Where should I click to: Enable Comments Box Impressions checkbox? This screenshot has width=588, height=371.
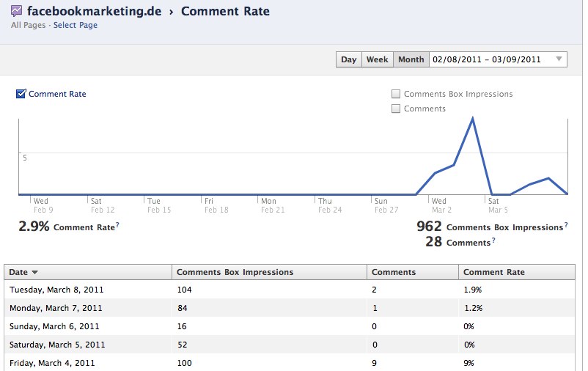396,94
